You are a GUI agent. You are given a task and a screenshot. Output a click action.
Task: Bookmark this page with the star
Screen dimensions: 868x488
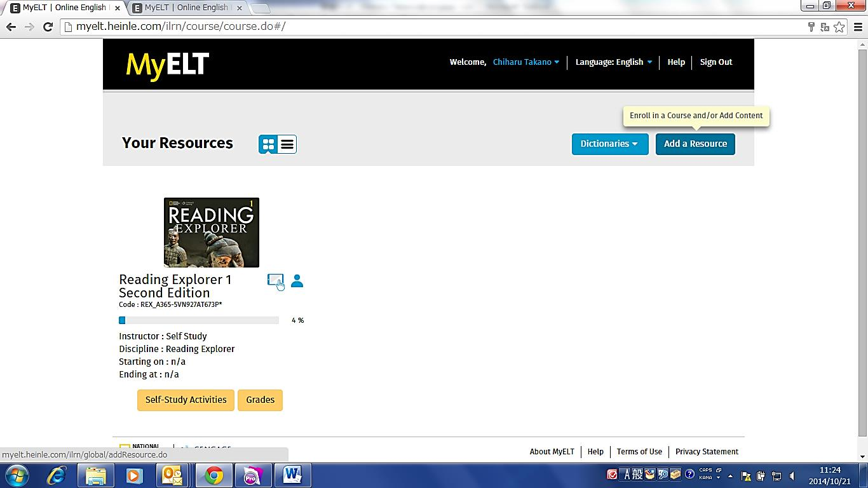pos(839,27)
